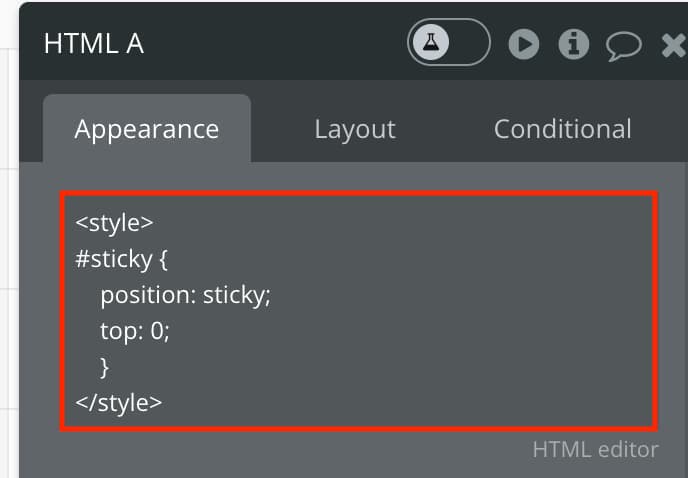Open the comment speech bubble icon
The height and width of the screenshot is (478, 688).
pyautogui.click(x=624, y=46)
